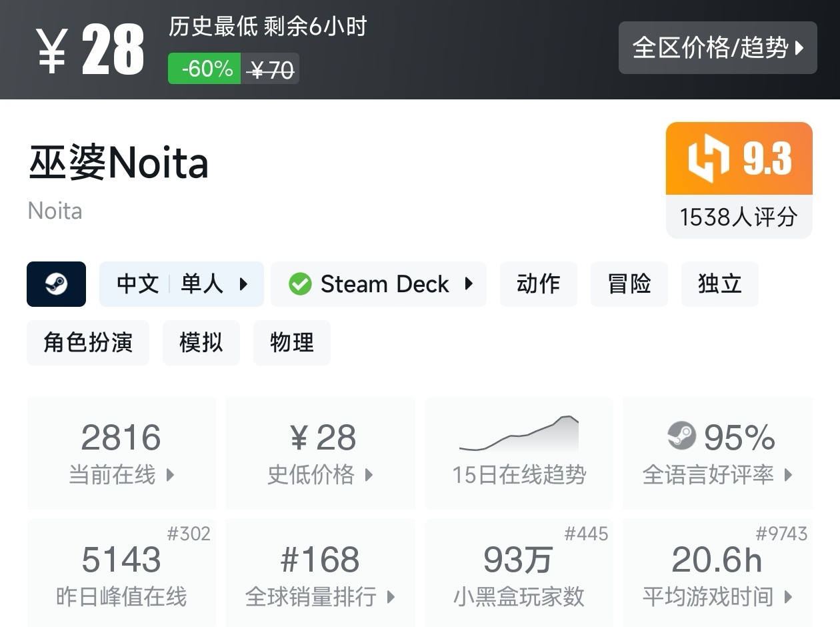View the 小黑盒玩家数 player count stat

519,575
